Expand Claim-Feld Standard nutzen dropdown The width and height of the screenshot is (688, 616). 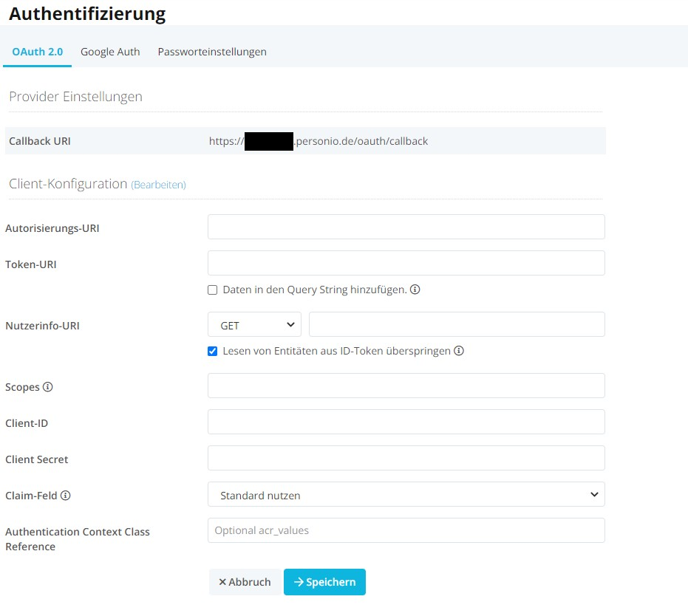click(x=406, y=495)
